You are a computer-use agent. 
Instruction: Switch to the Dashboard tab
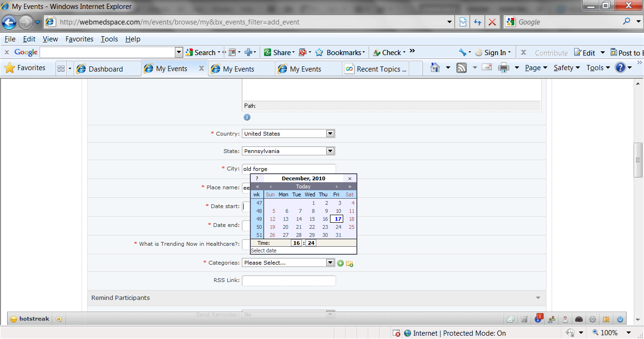106,69
